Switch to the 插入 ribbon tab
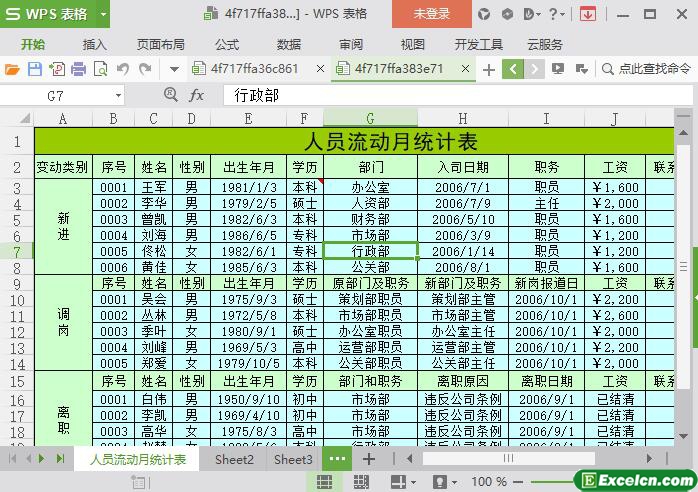The image size is (698, 492). point(94,44)
